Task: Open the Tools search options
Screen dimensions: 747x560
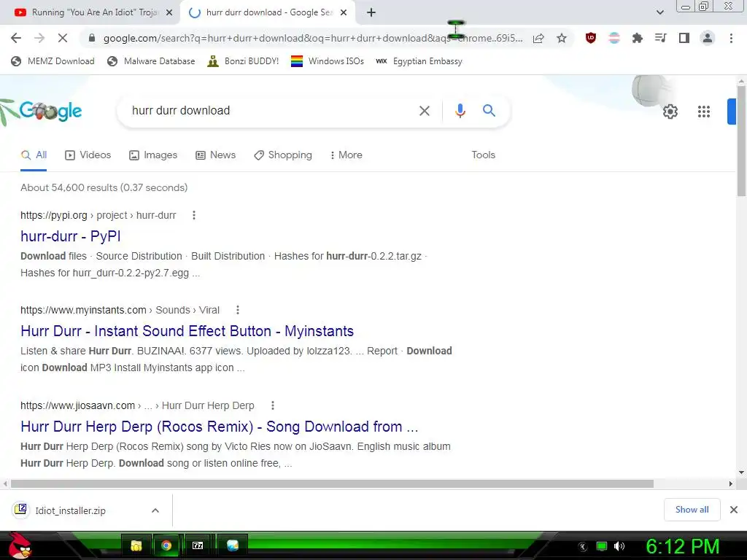Action: [x=483, y=155]
